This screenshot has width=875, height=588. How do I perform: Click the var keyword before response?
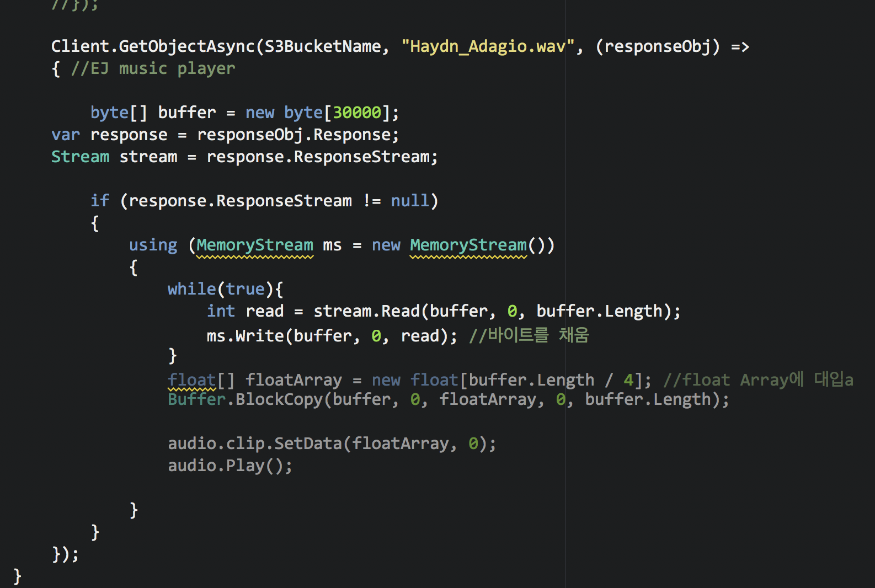[x=66, y=135]
